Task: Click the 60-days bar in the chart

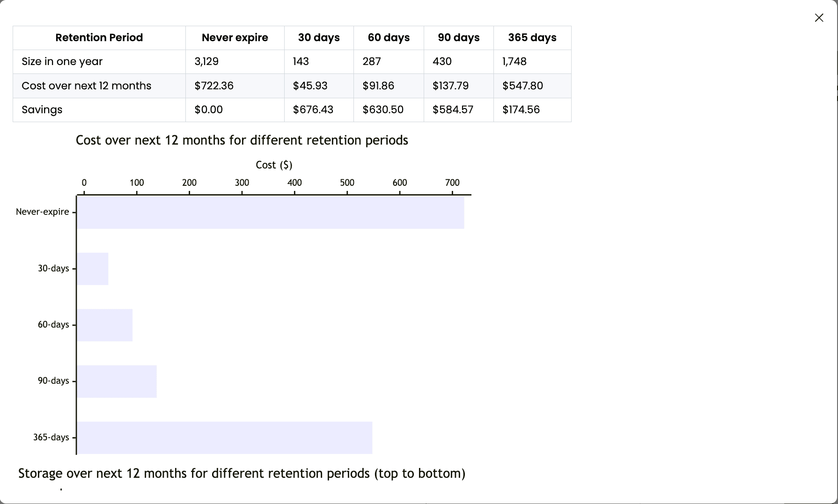Action: pos(104,325)
